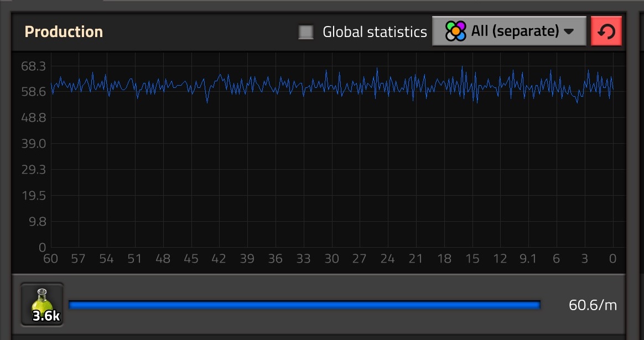The image size is (644, 340).
Task: Click the 3 x-axis time label
Action: pyautogui.click(x=584, y=259)
